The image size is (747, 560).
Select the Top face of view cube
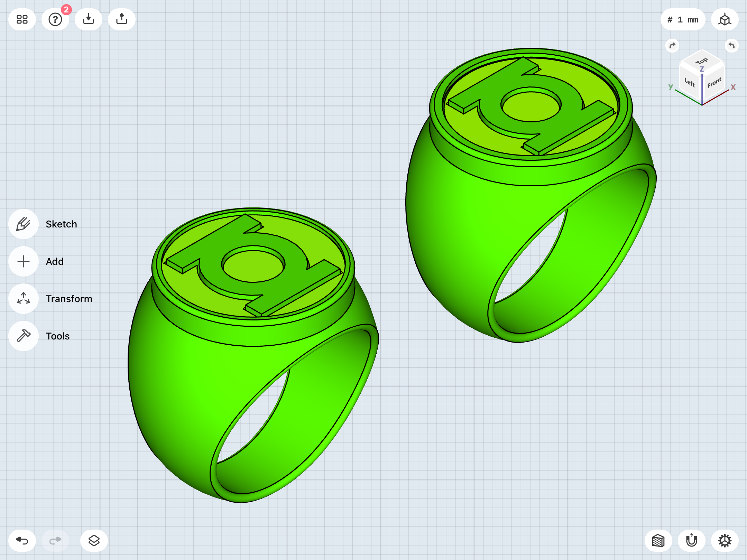[x=702, y=61]
